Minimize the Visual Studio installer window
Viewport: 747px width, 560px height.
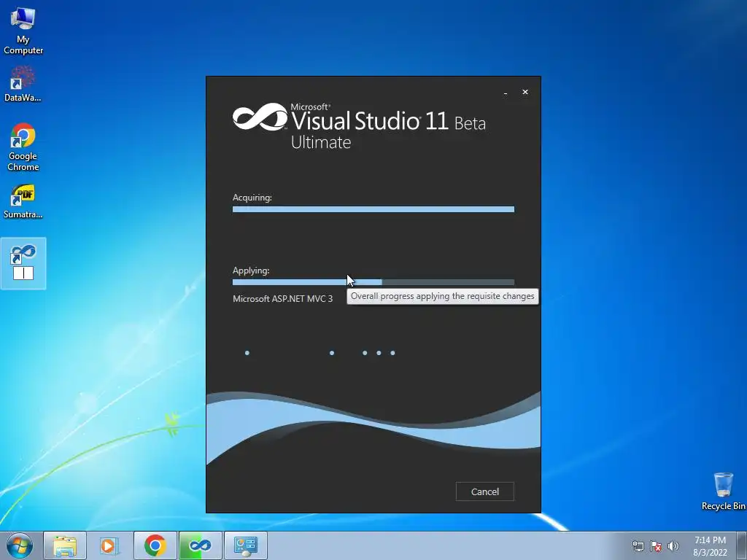click(506, 93)
